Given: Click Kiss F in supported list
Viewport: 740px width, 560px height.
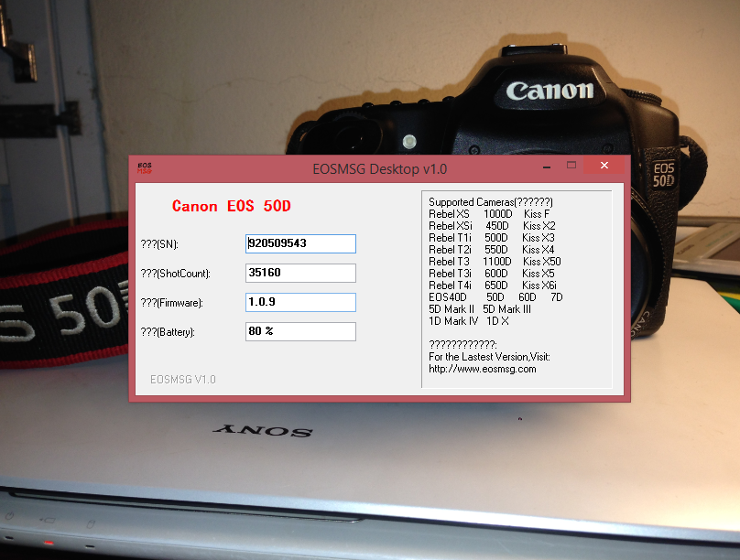Looking at the screenshot, I should coord(537,214).
